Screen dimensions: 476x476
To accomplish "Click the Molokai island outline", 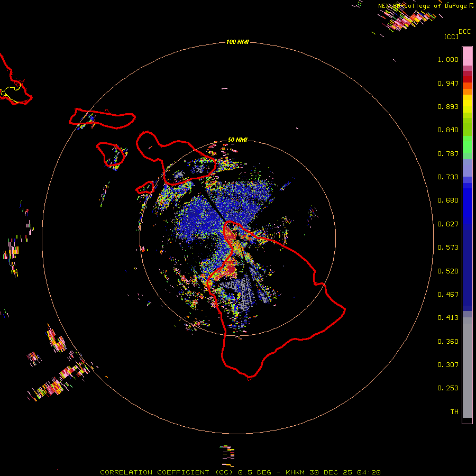I will 102,118.
